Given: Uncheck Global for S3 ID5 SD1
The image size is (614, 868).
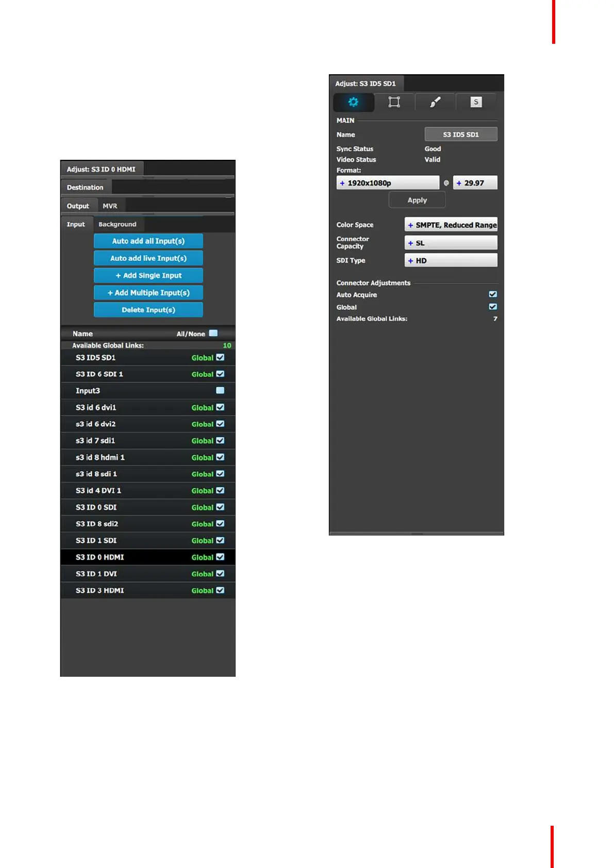Looking at the screenshot, I should click(x=220, y=357).
